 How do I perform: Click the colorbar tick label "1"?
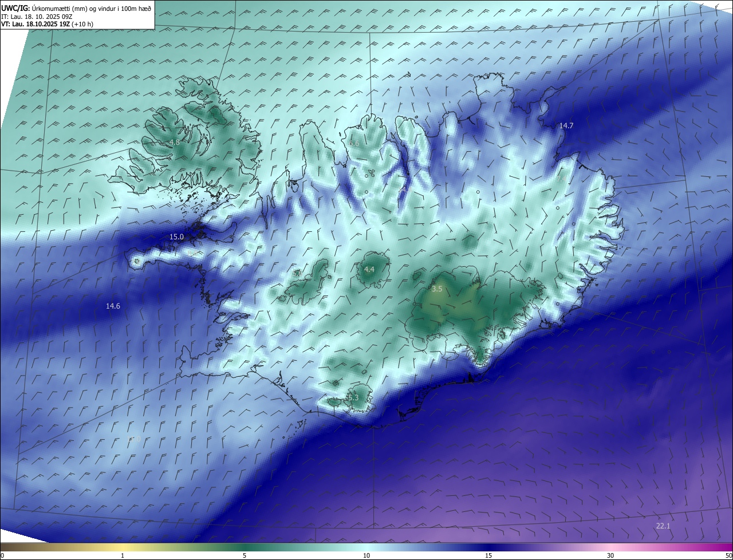123,555
